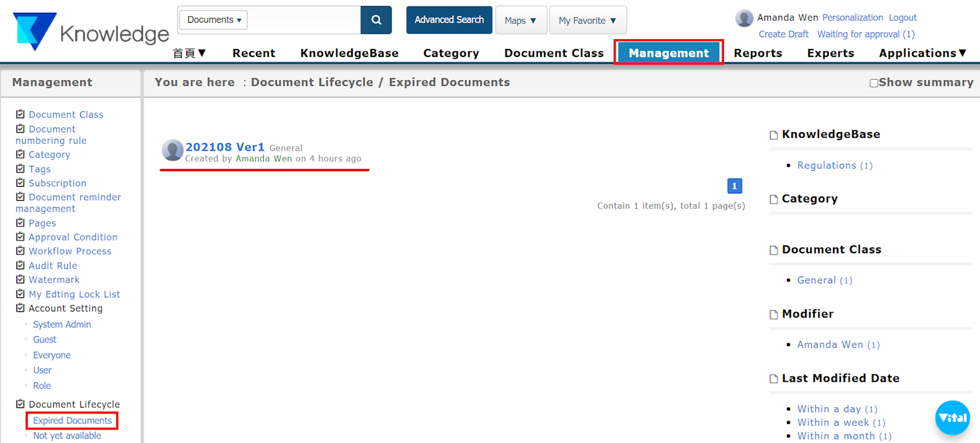The image size is (980, 443).
Task: Open the Advanced Search button
Action: 449,20
